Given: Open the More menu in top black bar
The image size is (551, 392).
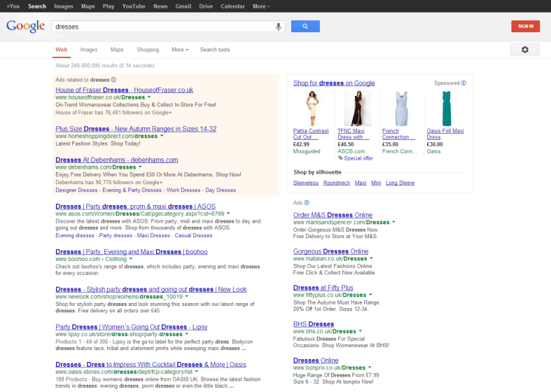Looking at the screenshot, I should click(261, 6).
